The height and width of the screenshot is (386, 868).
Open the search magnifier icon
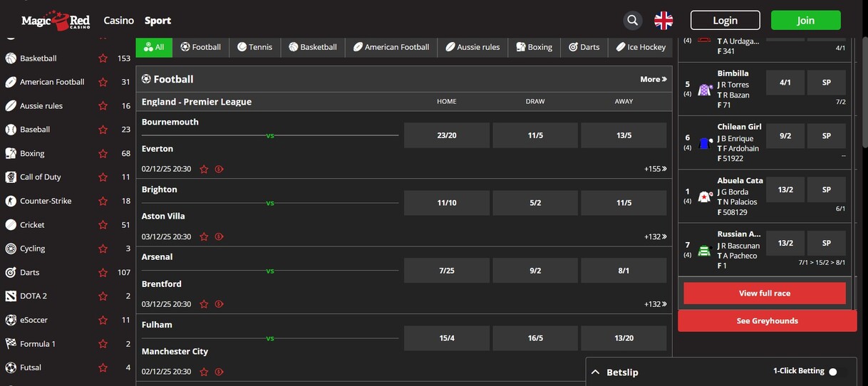click(632, 21)
